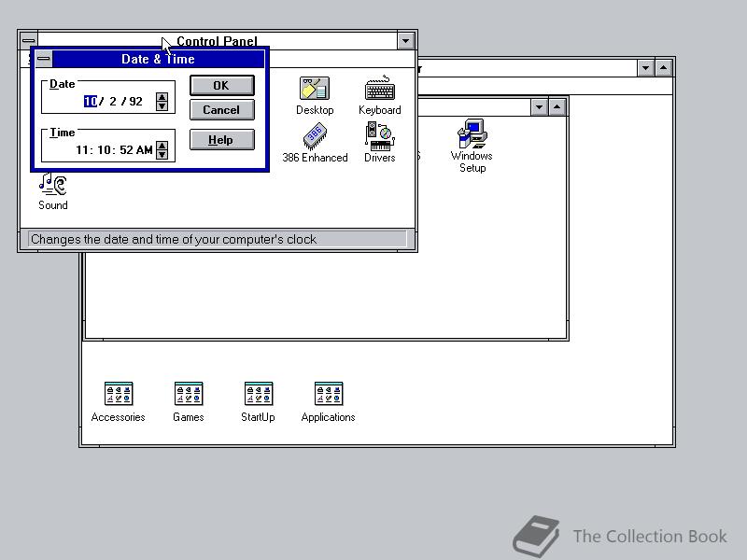Click the Control Panel title bar
The height and width of the screenshot is (560, 747).
click(217, 41)
